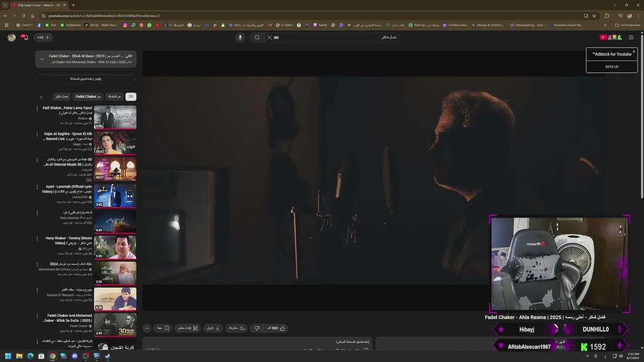Open the Chrome extensions puzzle icon
Viewport: 644px width, 362px height.
tap(607, 16)
